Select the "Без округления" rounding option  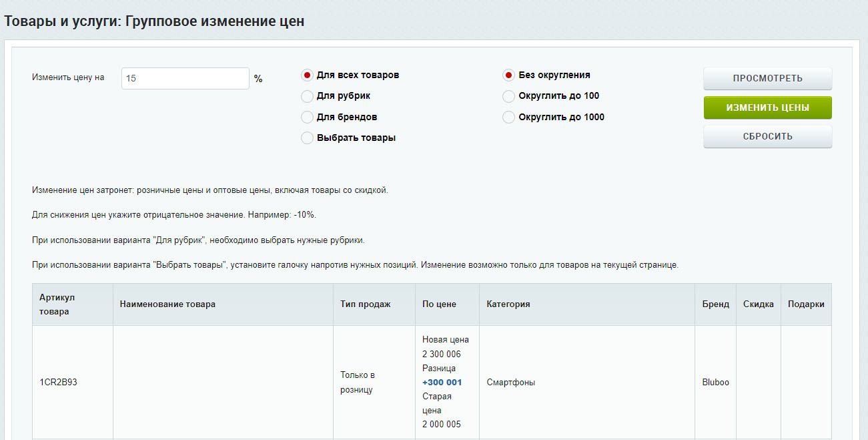(x=508, y=75)
